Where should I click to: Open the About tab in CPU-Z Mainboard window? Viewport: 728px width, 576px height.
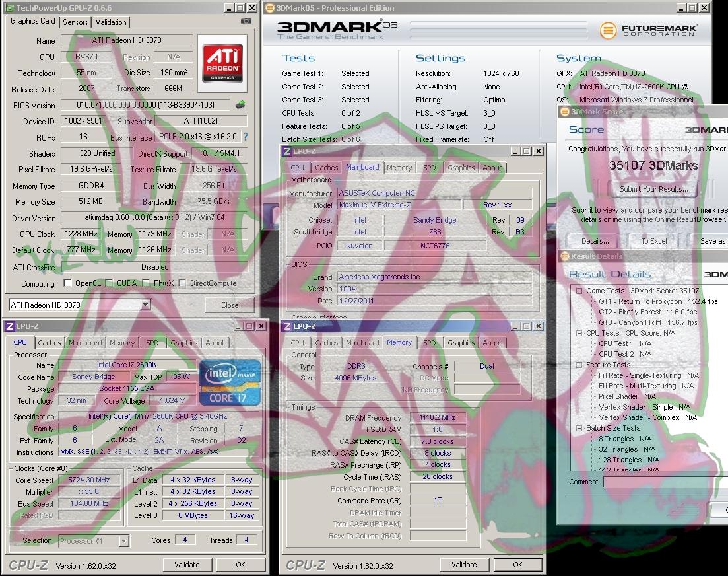[492, 168]
